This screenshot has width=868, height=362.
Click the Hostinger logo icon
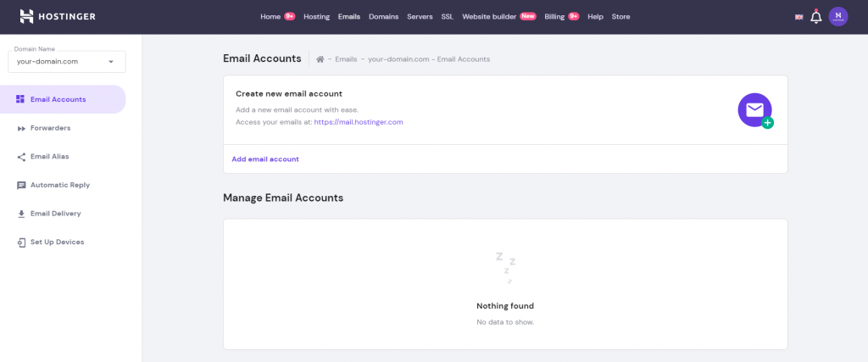coord(26,16)
